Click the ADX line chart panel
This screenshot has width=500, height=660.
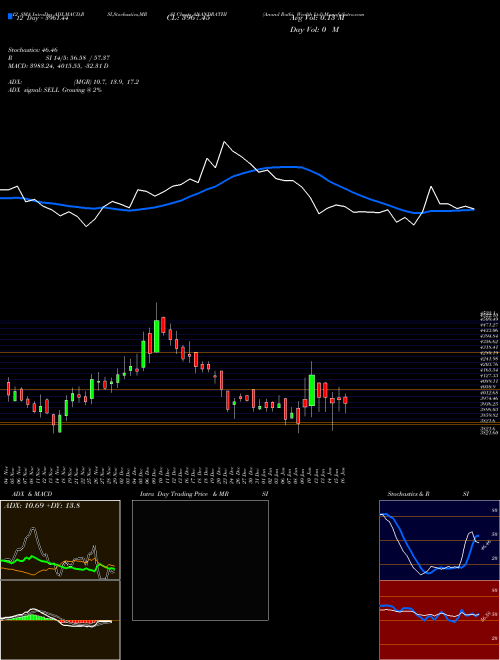pyautogui.click(x=60, y=540)
